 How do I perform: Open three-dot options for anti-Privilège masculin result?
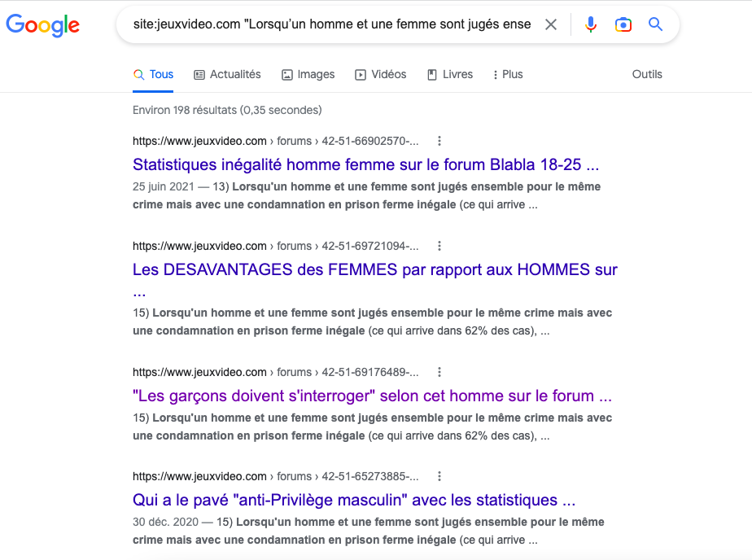pyautogui.click(x=439, y=476)
